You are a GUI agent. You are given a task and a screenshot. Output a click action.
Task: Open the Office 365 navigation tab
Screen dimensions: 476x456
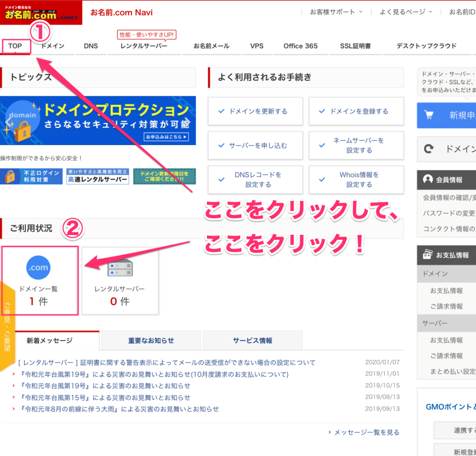301,46
